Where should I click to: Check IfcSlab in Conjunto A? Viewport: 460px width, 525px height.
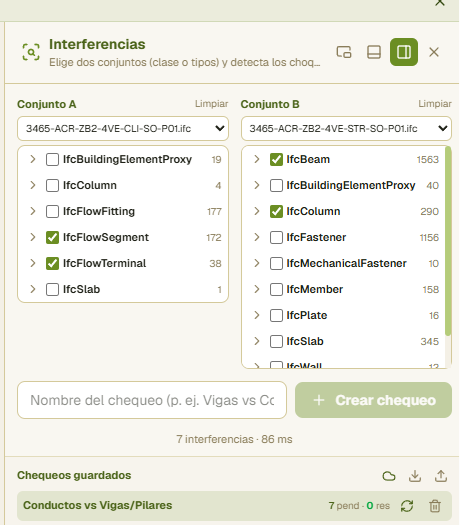pyautogui.click(x=52, y=290)
